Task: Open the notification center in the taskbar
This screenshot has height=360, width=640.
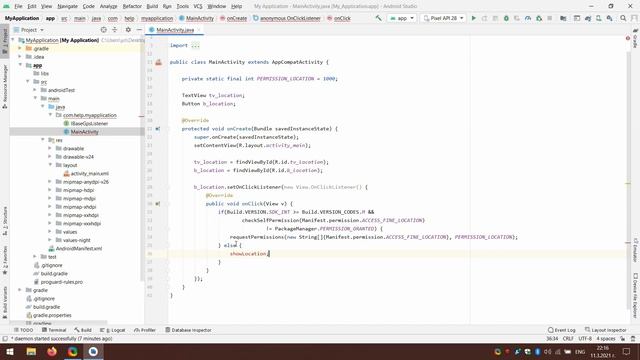Action: 627,351
